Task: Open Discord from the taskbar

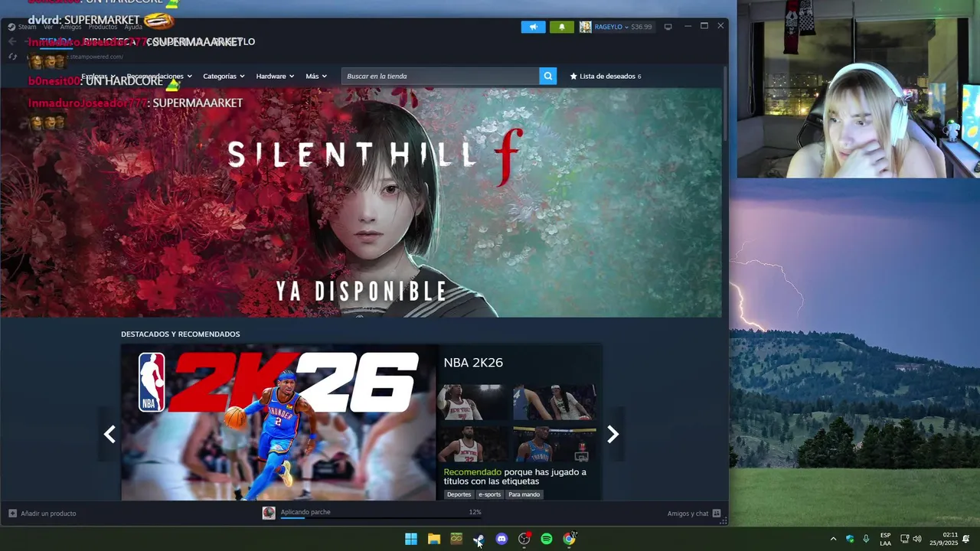Action: click(501, 539)
